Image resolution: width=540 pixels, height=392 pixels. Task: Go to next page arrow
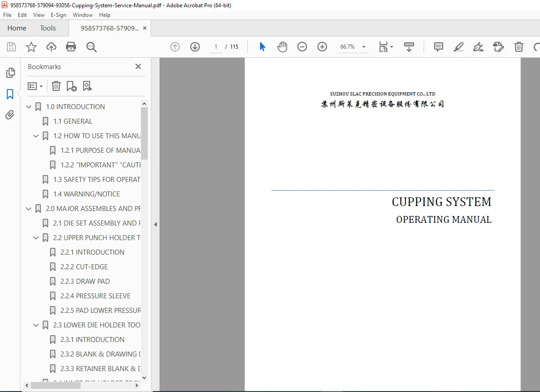click(x=195, y=47)
